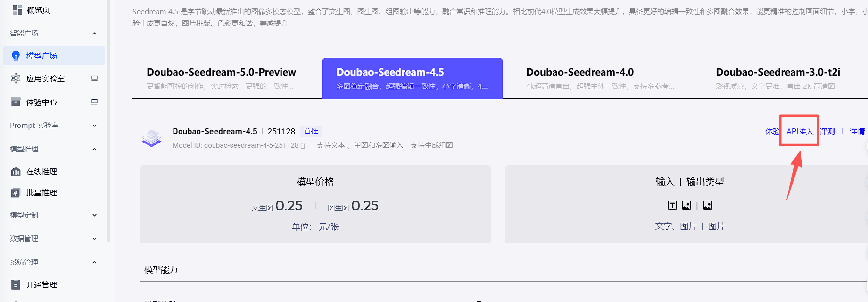Switch to Doubao-Seedream-5.0-Preview tab
868x302 pixels.
point(221,78)
